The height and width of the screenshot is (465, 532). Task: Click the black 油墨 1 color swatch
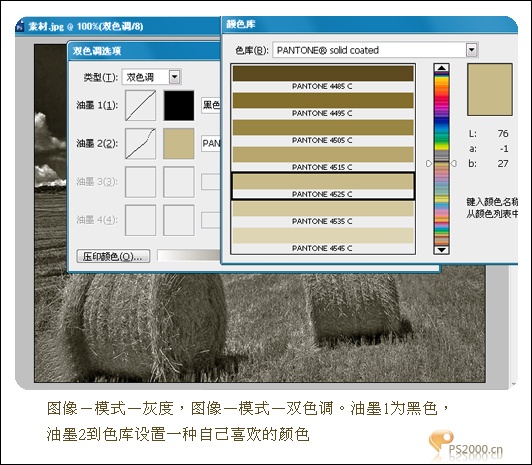(x=179, y=105)
